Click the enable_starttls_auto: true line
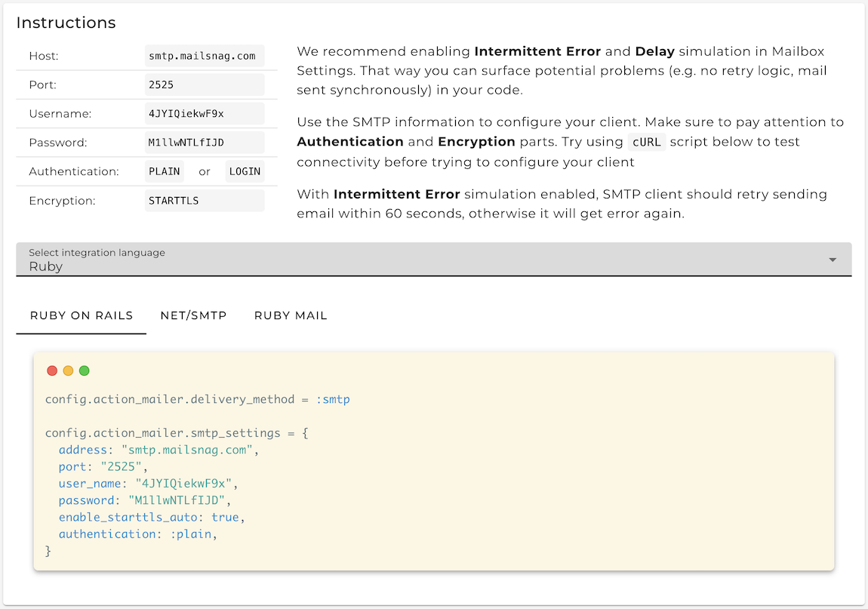Image resolution: width=868 pixels, height=609 pixels. click(152, 517)
